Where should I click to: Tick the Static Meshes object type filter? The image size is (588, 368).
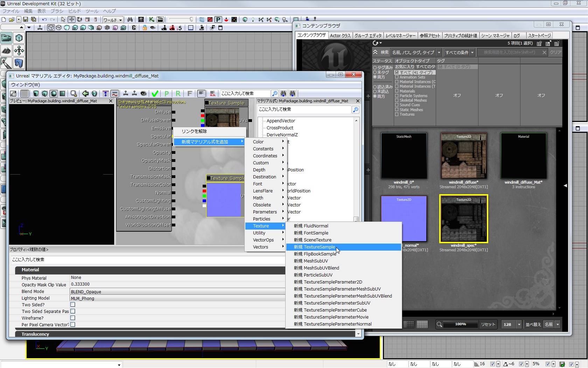click(397, 110)
